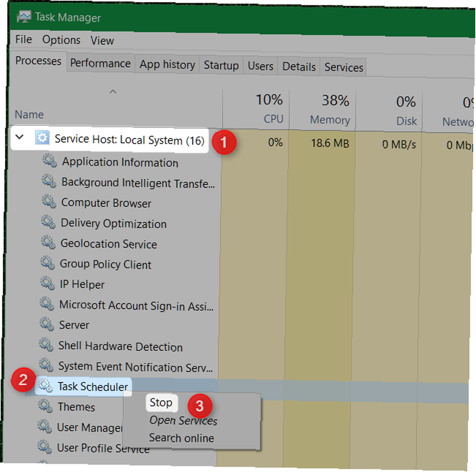Switch to the Processes tab

38,61
